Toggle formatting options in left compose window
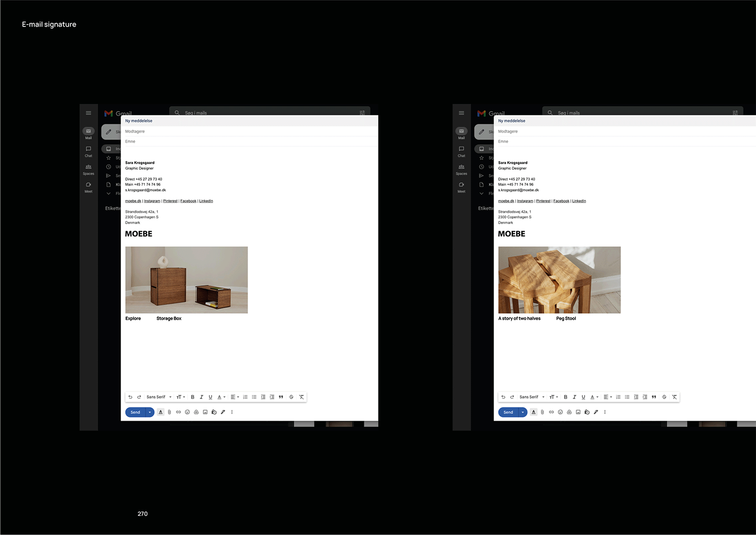Image resolution: width=756 pixels, height=535 pixels. point(160,412)
